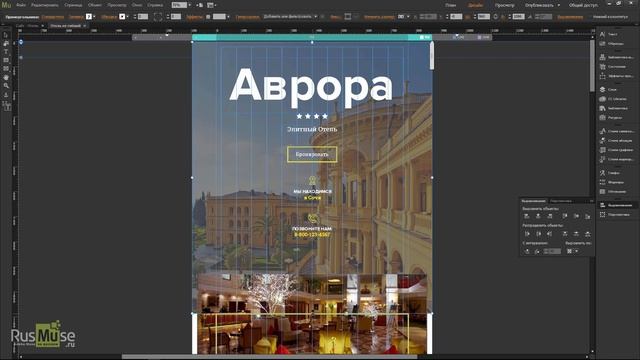Select the Rectangle tool

click(x=6, y=60)
